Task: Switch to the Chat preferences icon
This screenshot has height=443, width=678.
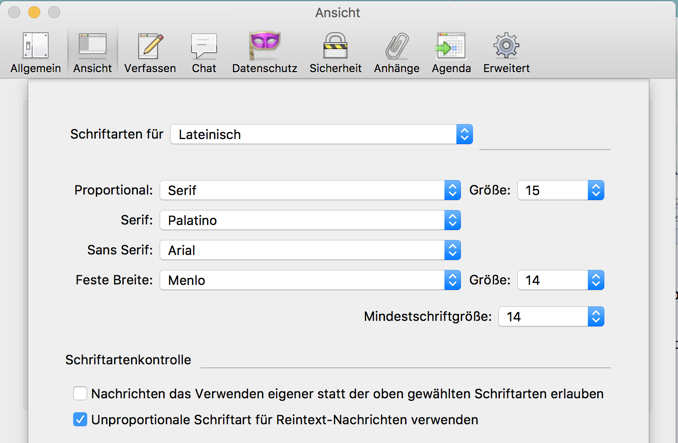Action: pos(204,52)
